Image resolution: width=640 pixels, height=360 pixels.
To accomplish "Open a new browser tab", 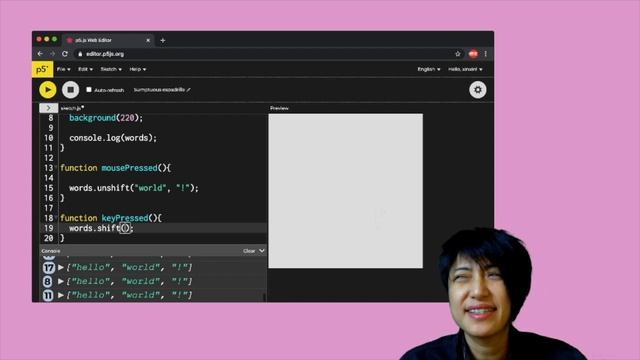I will 162,40.
